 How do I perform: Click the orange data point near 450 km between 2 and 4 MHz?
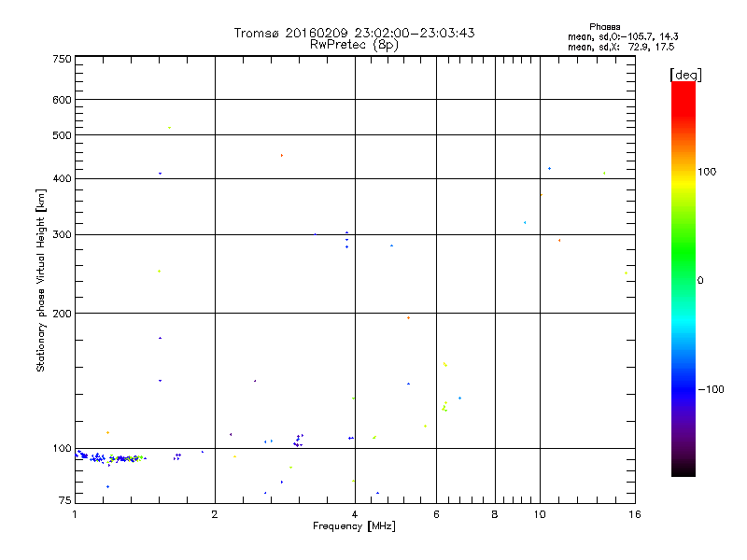[282, 155]
